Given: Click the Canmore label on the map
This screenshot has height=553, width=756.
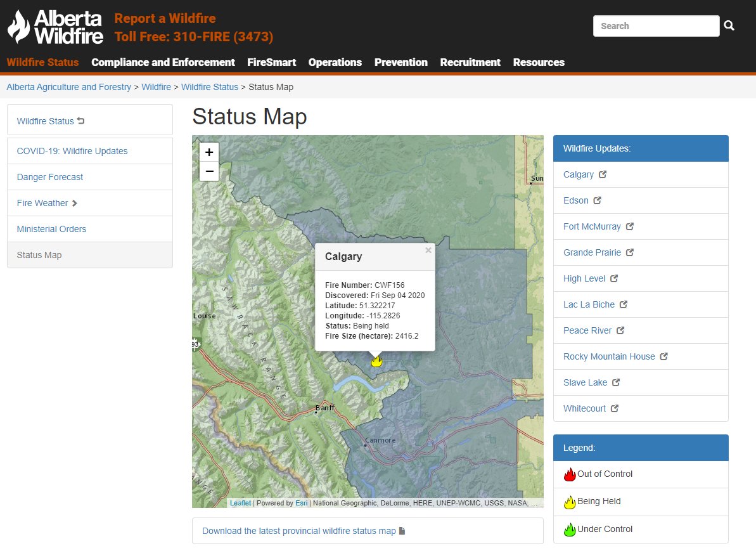Looking at the screenshot, I should [x=380, y=440].
